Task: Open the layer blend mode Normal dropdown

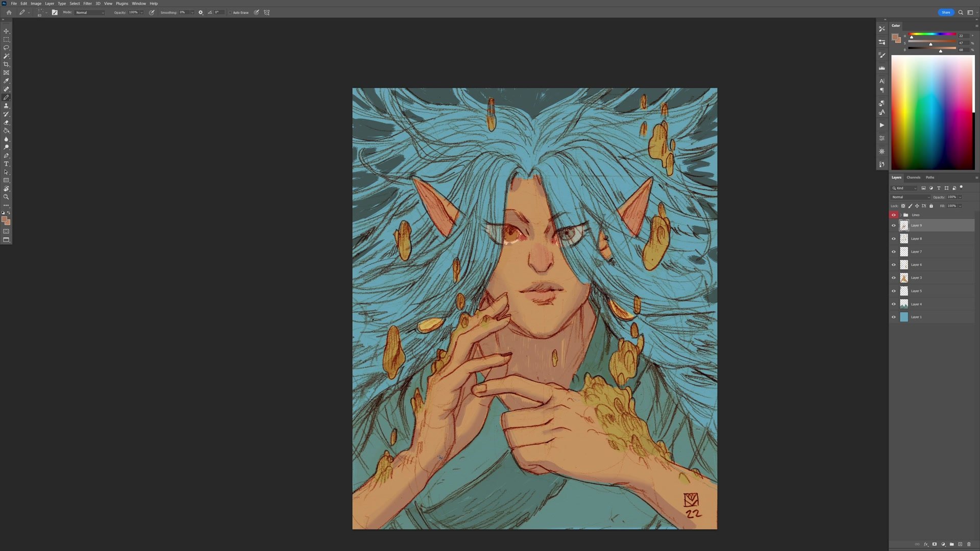Action: tap(911, 197)
